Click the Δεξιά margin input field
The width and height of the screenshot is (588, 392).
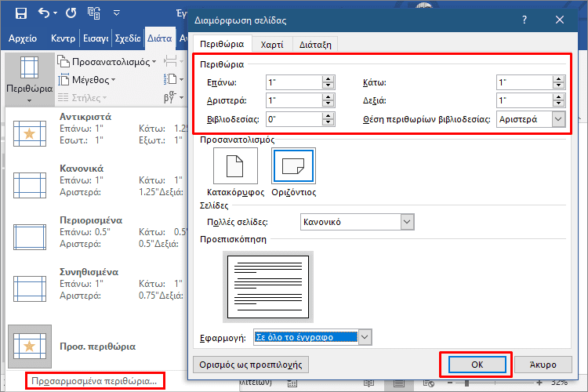(524, 100)
